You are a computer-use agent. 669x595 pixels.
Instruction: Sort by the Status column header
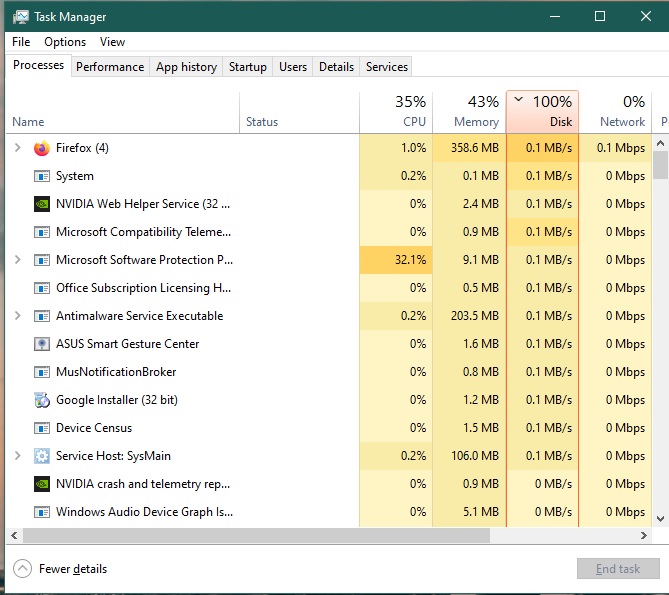click(300, 112)
